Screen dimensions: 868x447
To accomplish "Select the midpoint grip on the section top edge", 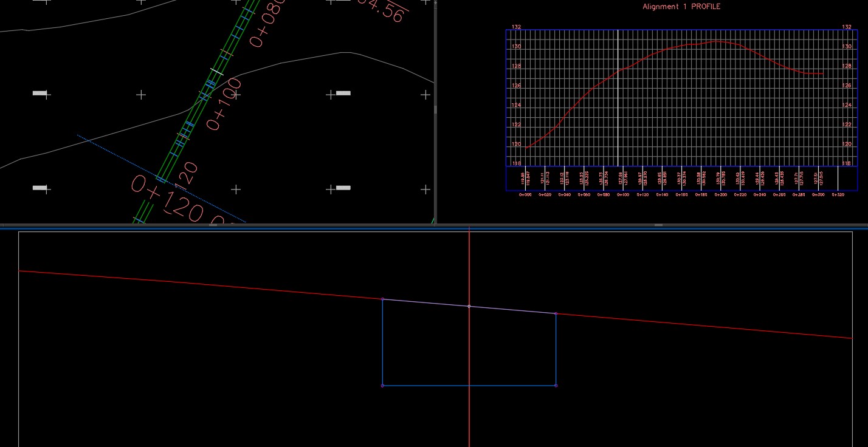I will point(469,306).
